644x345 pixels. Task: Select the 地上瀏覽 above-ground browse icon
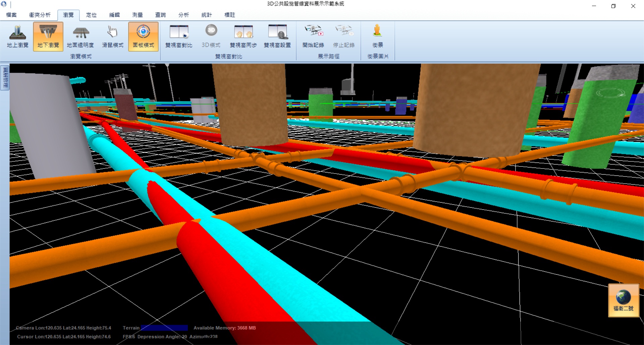17,37
